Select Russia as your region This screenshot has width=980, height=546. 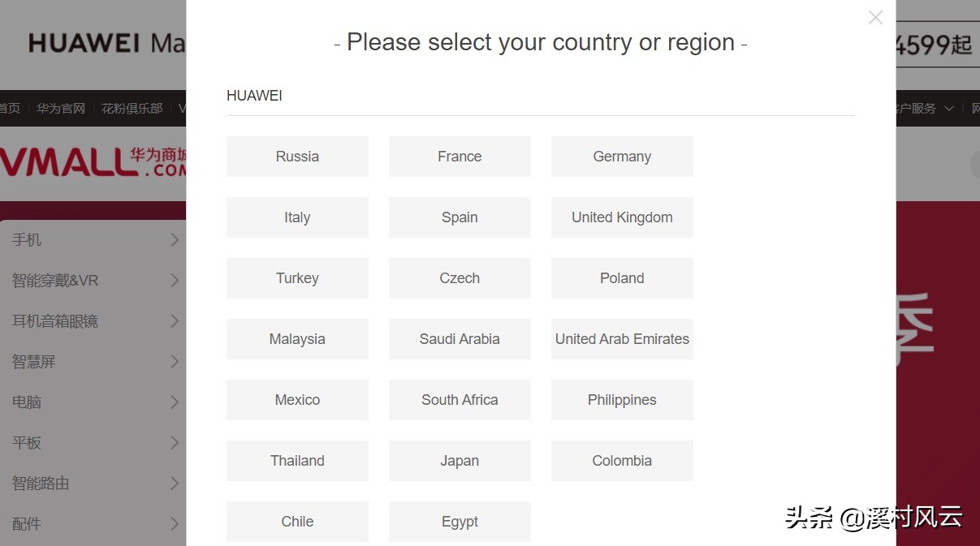click(297, 157)
